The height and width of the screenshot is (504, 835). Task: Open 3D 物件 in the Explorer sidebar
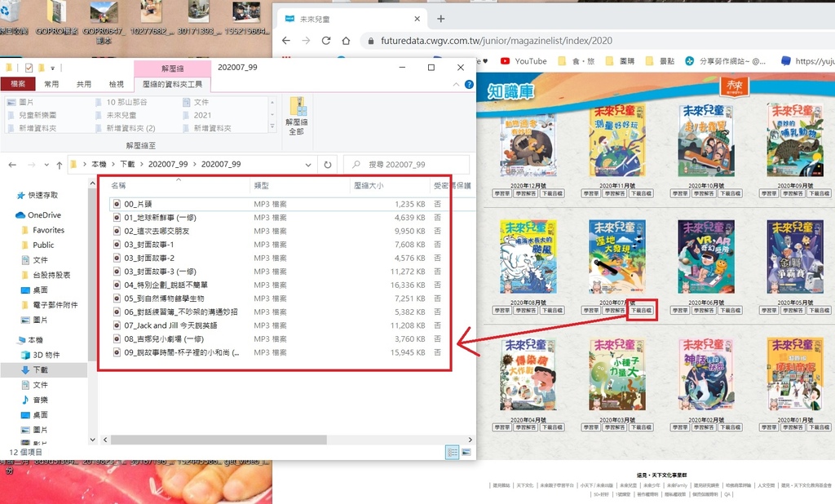[x=41, y=355]
